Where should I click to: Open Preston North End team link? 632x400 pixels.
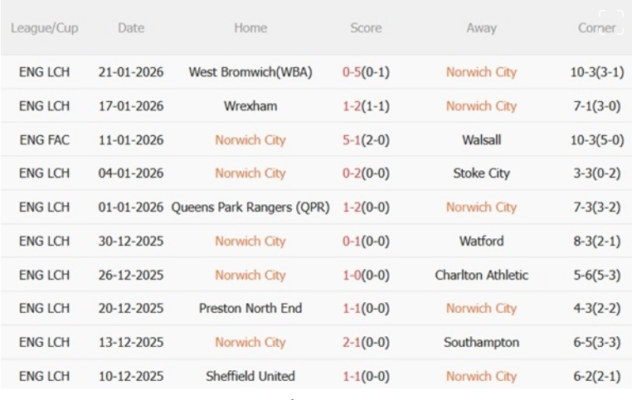point(250,308)
